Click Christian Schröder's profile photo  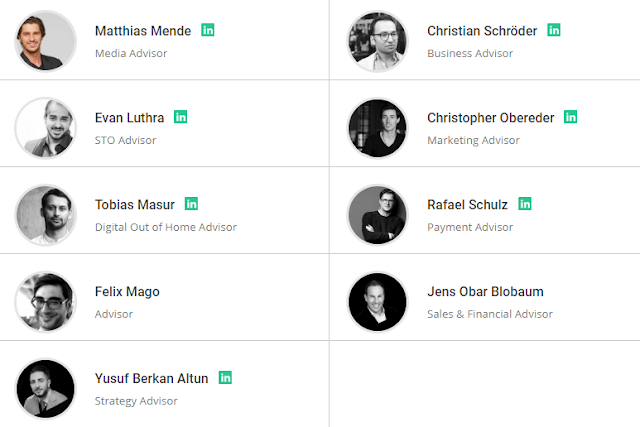(x=378, y=41)
